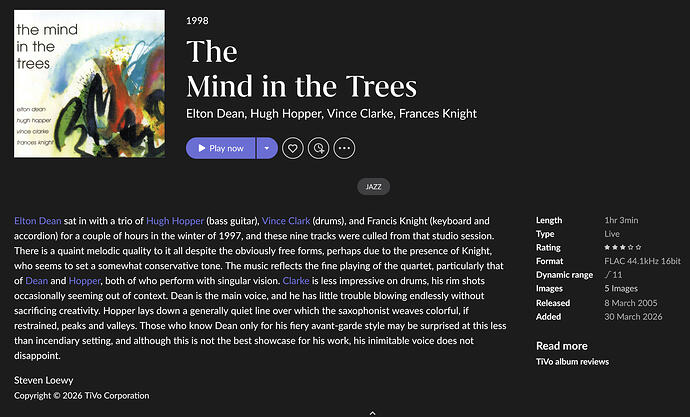
Task: Open Elton Dean link in the review text
Action: click(38, 221)
